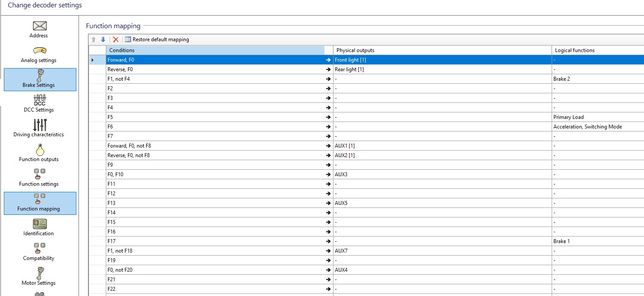Click the Logical functions column header
Screen dimensions: 644x296
pos(597,50)
